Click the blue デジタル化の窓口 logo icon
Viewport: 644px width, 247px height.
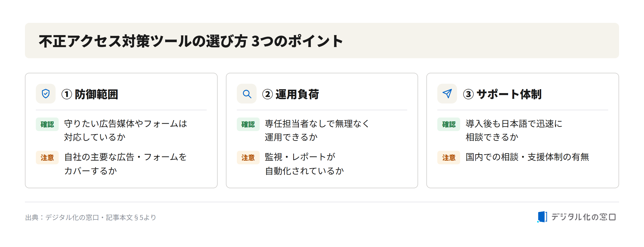(x=542, y=217)
